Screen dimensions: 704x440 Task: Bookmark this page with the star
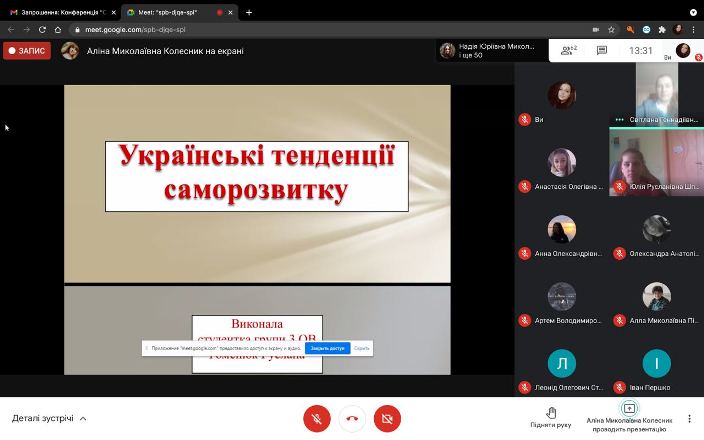(611, 30)
